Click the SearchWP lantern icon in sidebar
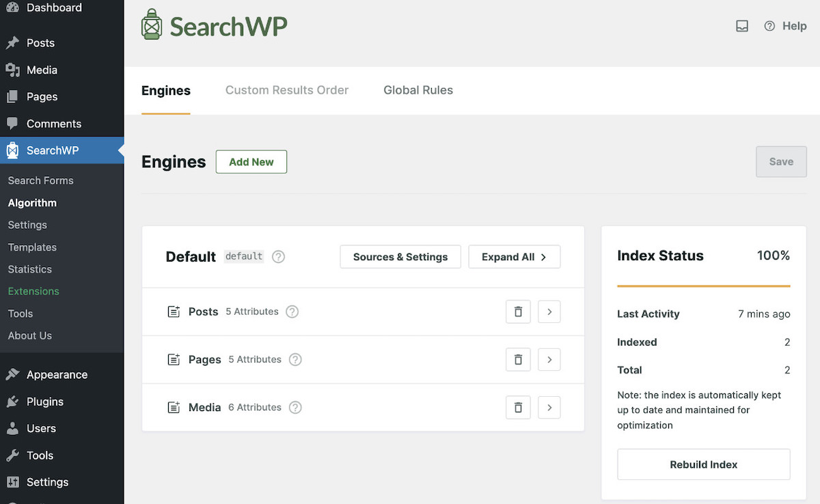 click(x=12, y=151)
